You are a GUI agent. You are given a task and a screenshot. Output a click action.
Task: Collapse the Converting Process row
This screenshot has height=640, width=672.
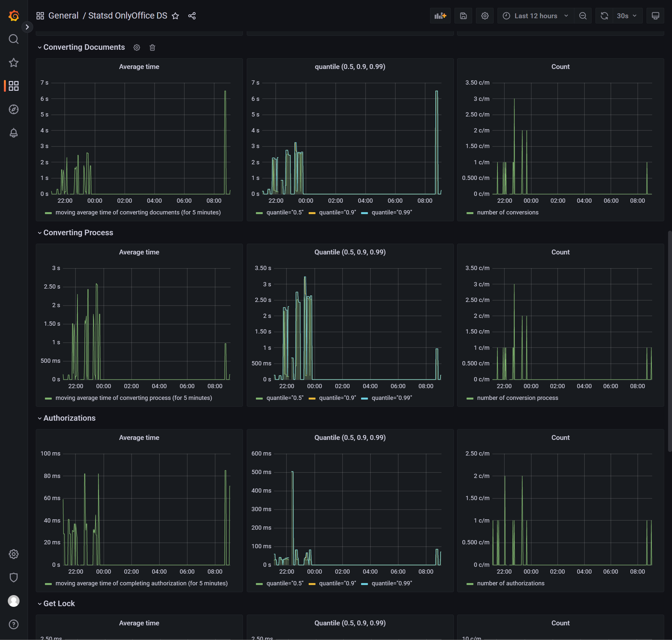point(78,232)
